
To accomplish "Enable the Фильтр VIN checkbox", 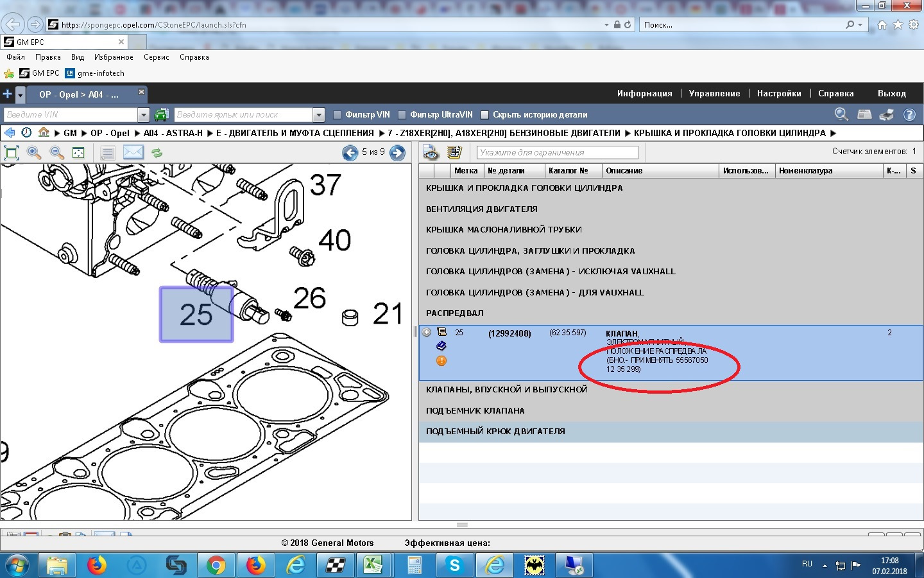I will (x=337, y=115).
